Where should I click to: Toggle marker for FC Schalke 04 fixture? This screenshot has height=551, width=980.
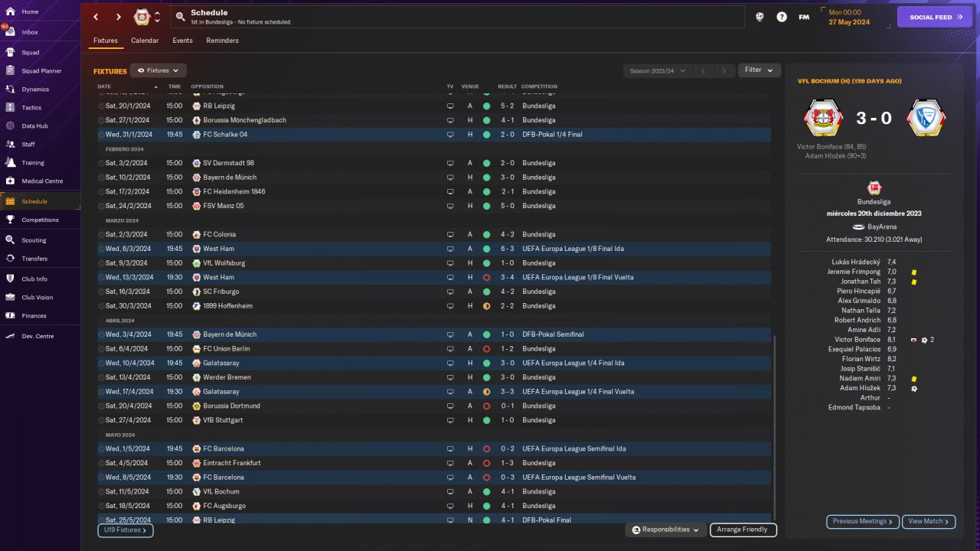click(102, 135)
